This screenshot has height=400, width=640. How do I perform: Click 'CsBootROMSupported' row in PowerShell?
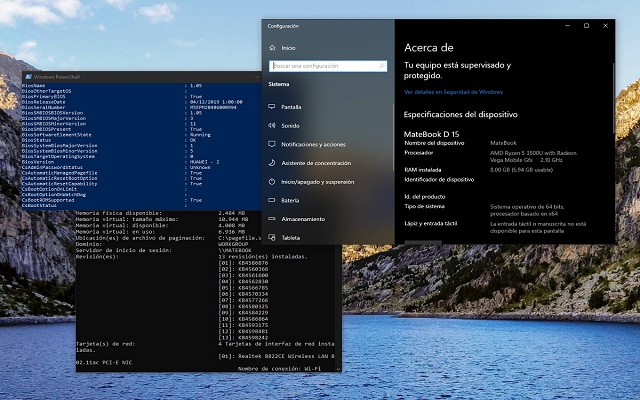112,200
